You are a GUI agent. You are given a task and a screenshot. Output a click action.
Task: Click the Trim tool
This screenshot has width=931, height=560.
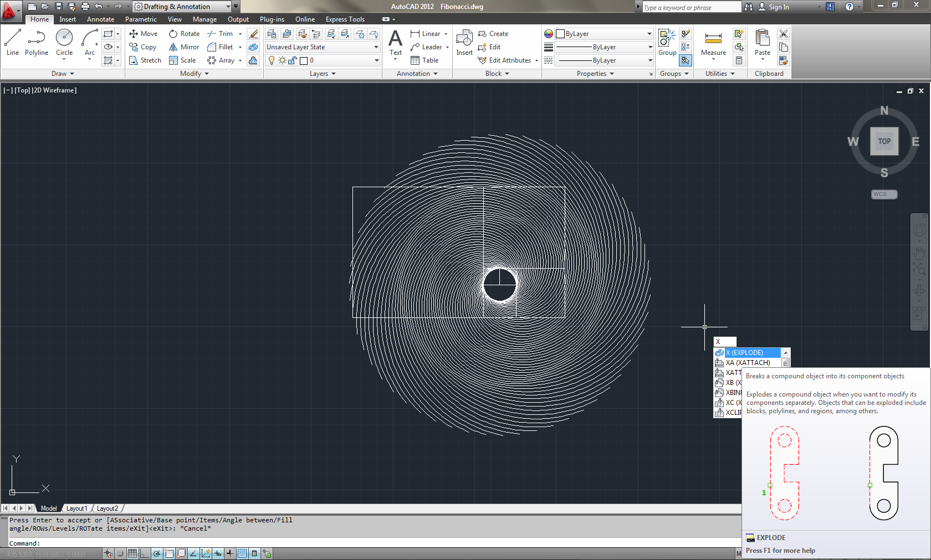(220, 34)
